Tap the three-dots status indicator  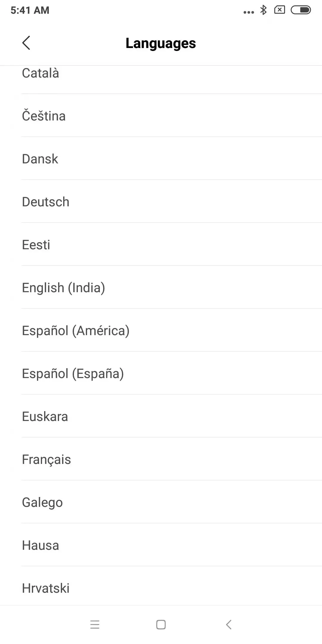pyautogui.click(x=249, y=12)
